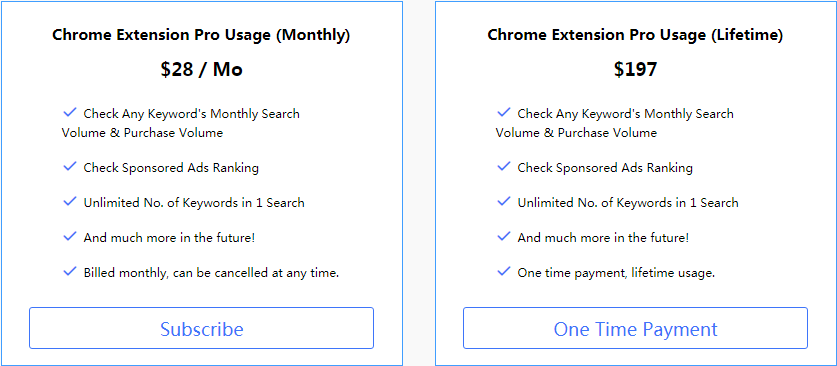
Task: Click lifetime 'Unlimited No. of Keywords' text
Action: coord(628,203)
